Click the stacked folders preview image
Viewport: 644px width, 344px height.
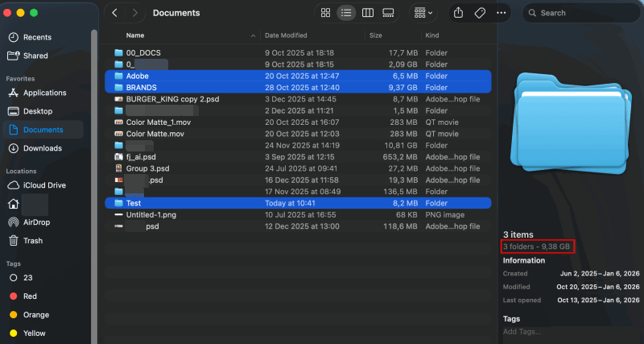click(x=571, y=123)
